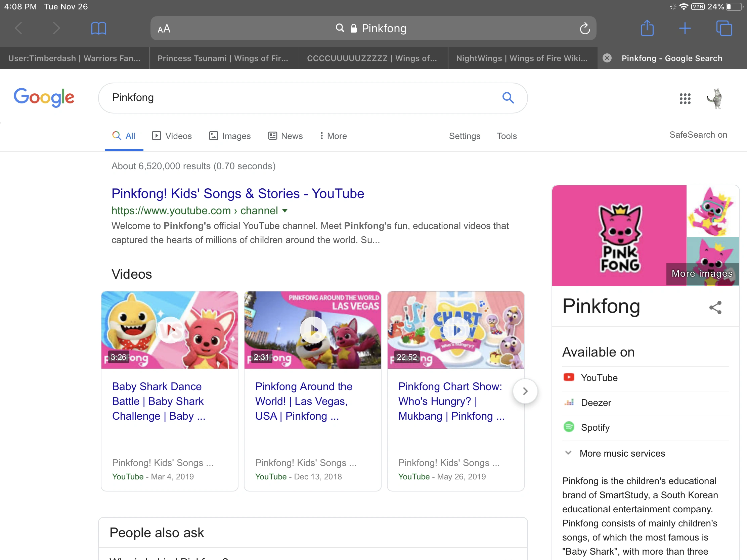Viewport: 747px width, 560px height.
Task: Open Safari bookmarks book icon
Action: pyautogui.click(x=99, y=28)
